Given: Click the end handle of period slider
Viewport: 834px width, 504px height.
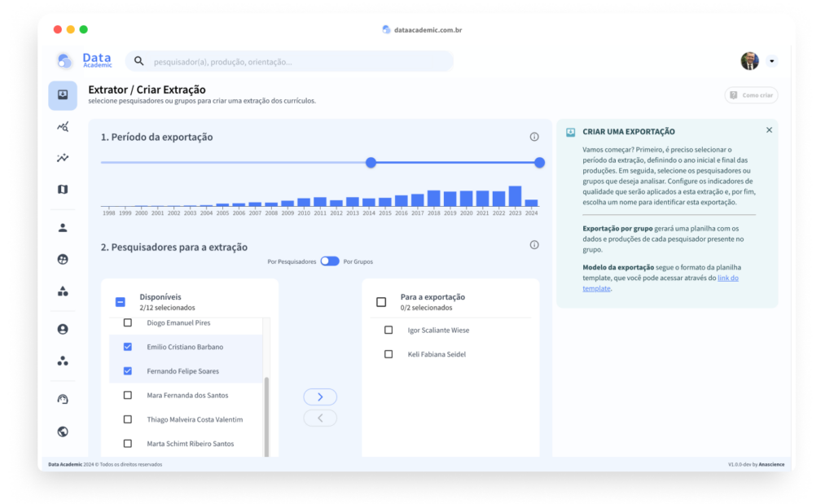Looking at the screenshot, I should [539, 163].
